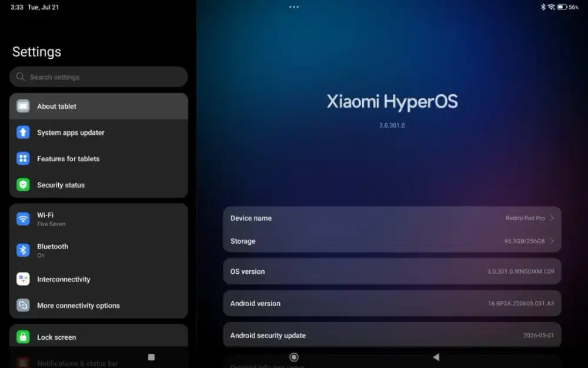
Task: Open the More connectivity options link icon
Action: pyautogui.click(x=23, y=305)
